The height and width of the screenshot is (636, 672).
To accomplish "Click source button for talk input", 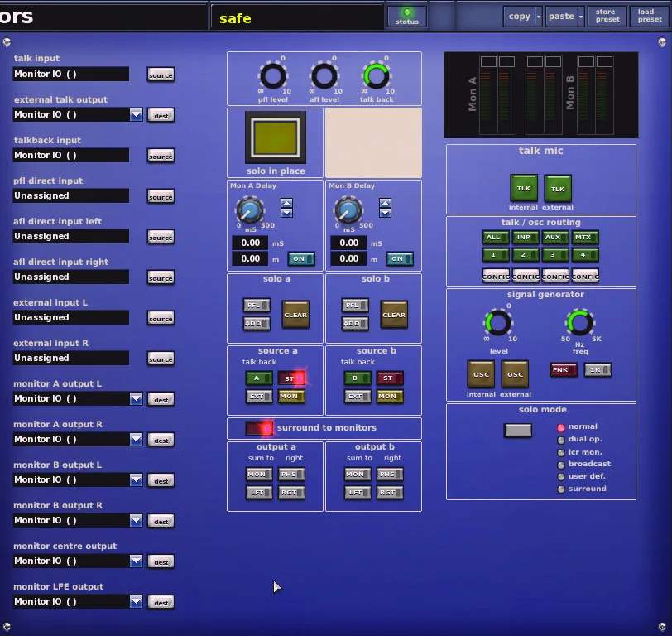I will tap(161, 75).
